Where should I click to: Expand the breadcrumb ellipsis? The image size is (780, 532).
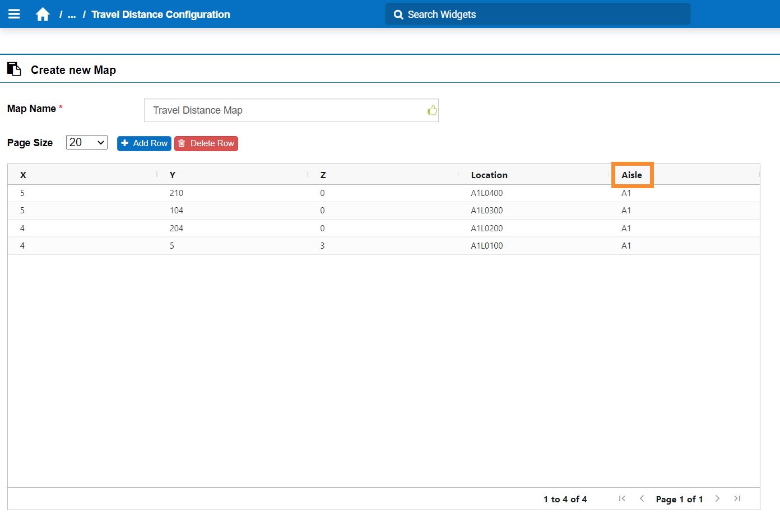click(x=72, y=15)
